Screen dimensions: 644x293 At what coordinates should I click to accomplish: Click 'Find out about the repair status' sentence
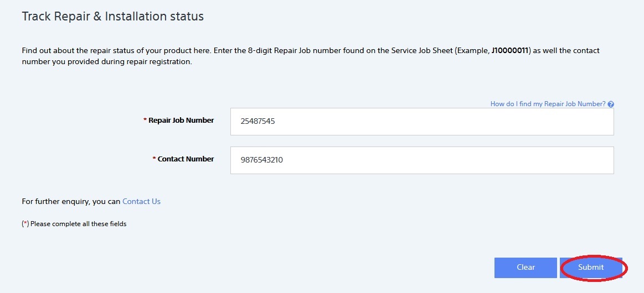coord(78,50)
